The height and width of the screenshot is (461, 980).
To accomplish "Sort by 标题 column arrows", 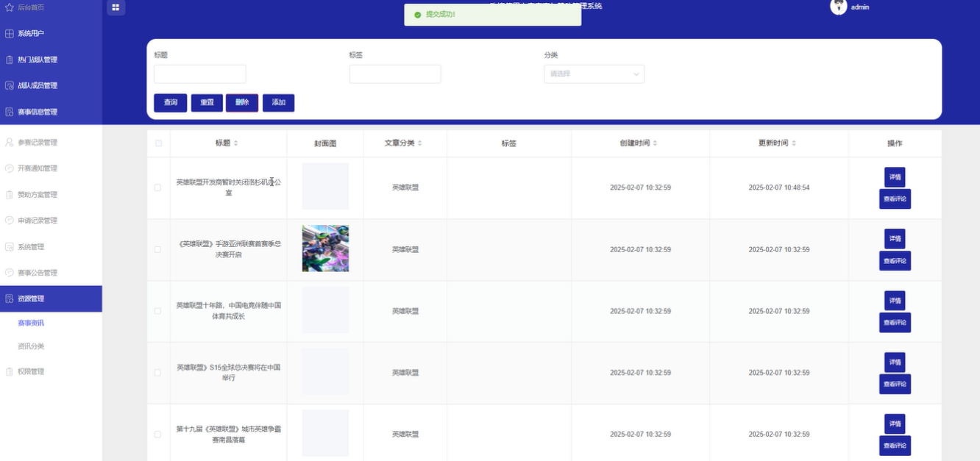I will point(235,143).
